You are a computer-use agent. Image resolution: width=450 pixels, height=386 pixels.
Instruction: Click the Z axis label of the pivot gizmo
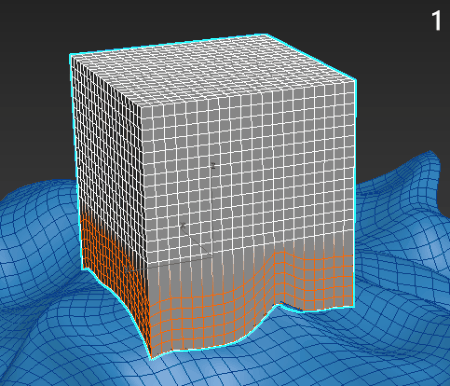213,166
